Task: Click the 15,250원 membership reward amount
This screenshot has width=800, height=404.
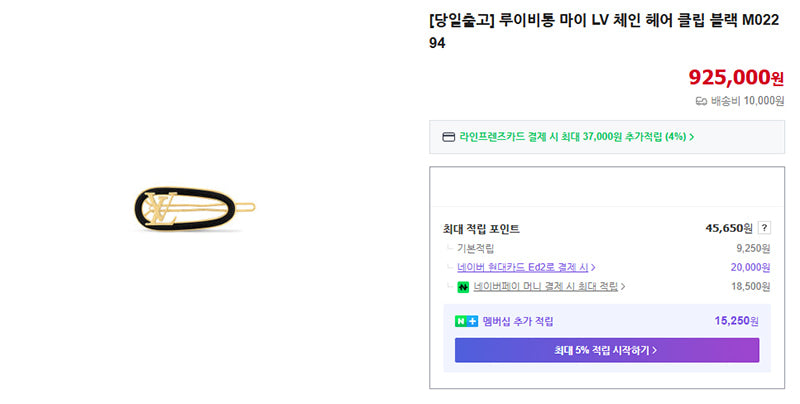Action: click(x=736, y=321)
